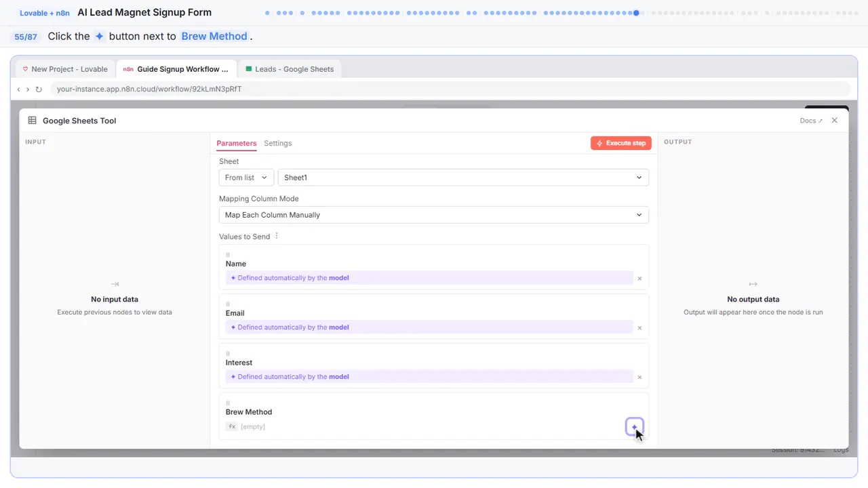The height and width of the screenshot is (488, 868).
Task: Open the Mapping Column Mode dropdown
Action: point(434,215)
